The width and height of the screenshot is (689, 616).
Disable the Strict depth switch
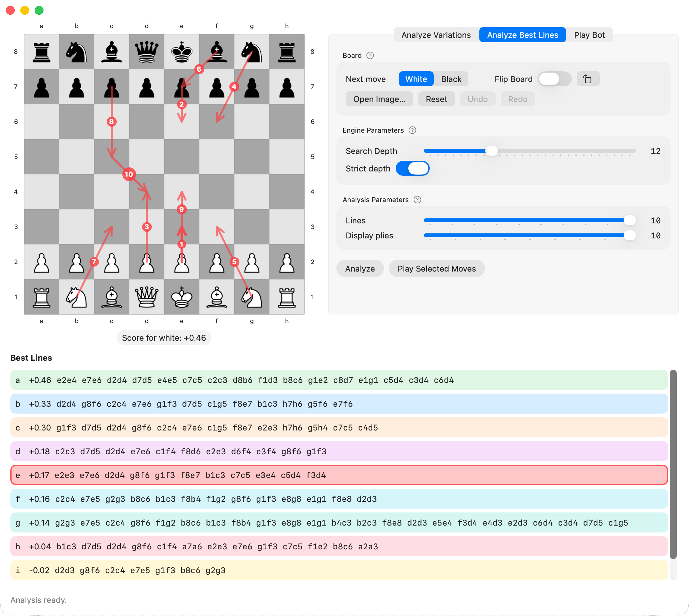coord(412,169)
